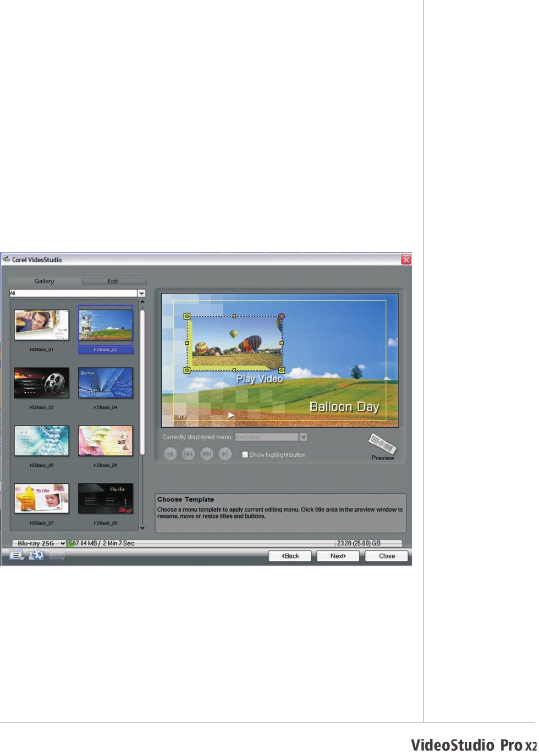Switch to the Edit tab
539x756 pixels.
point(113,281)
